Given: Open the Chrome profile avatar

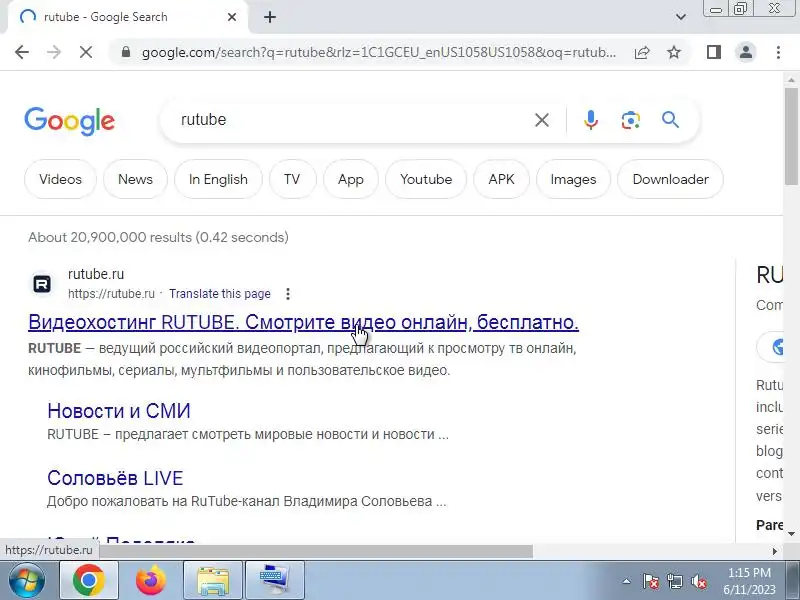Looking at the screenshot, I should (x=746, y=52).
